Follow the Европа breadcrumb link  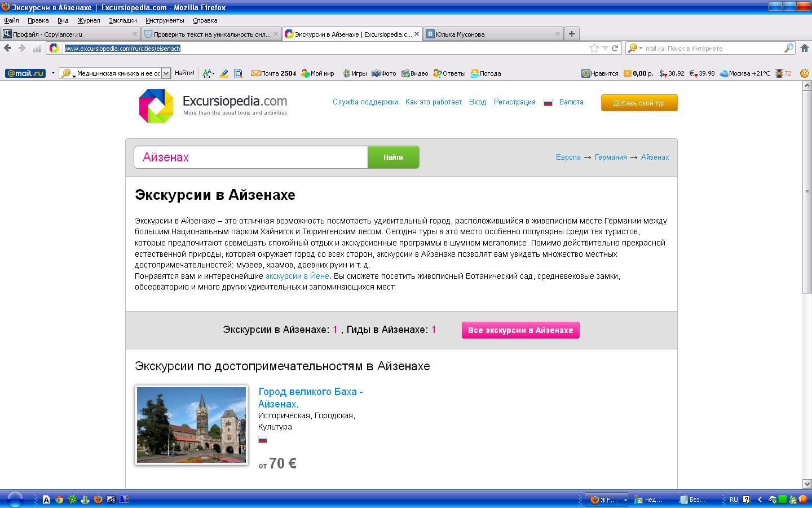tap(568, 157)
